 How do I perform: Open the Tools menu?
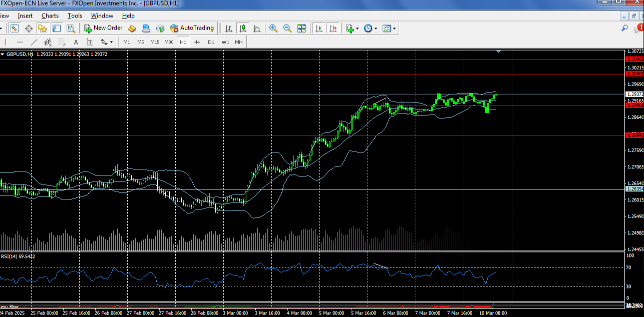point(75,16)
